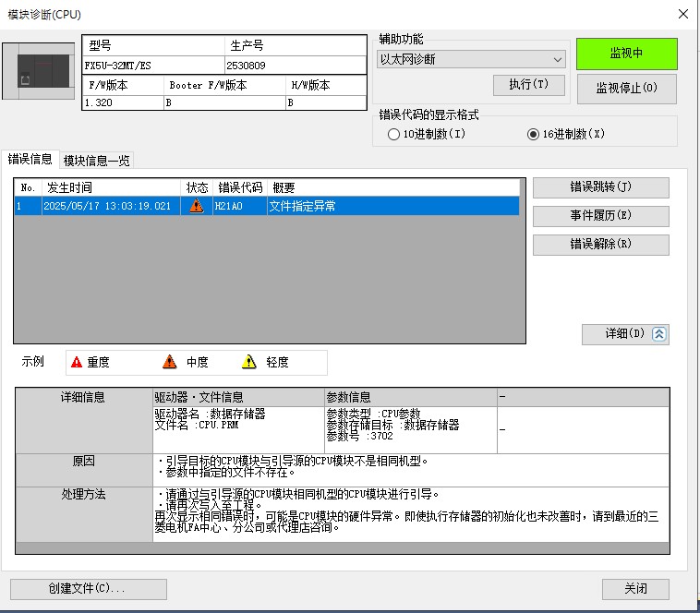Stop monitoring with 监视停止 button
Screen dimensions: 700x613
tap(626, 89)
